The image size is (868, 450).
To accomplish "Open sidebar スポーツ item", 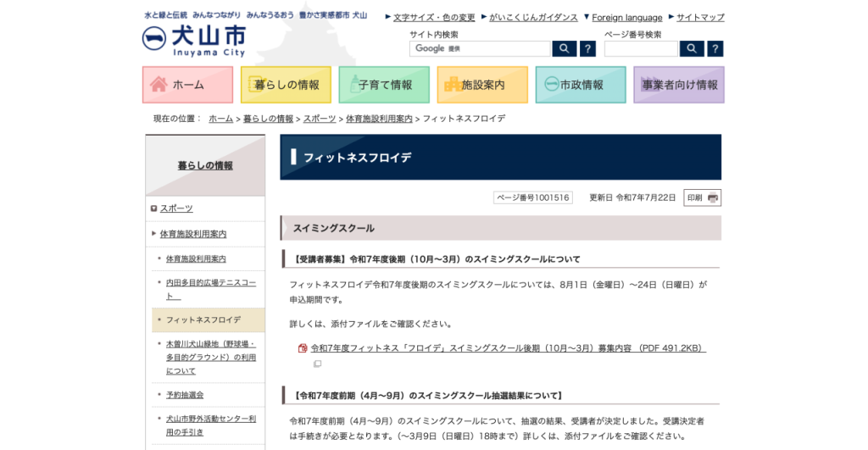I will [x=176, y=208].
